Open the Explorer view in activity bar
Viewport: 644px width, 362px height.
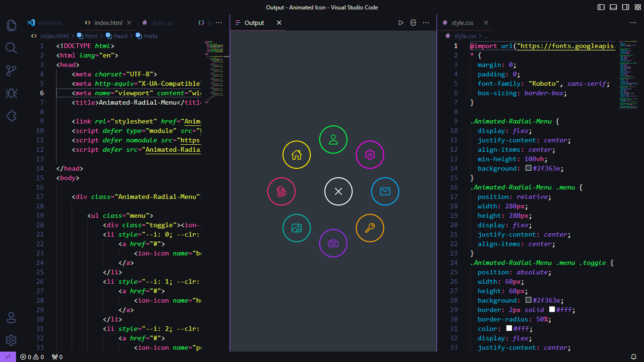point(12,25)
